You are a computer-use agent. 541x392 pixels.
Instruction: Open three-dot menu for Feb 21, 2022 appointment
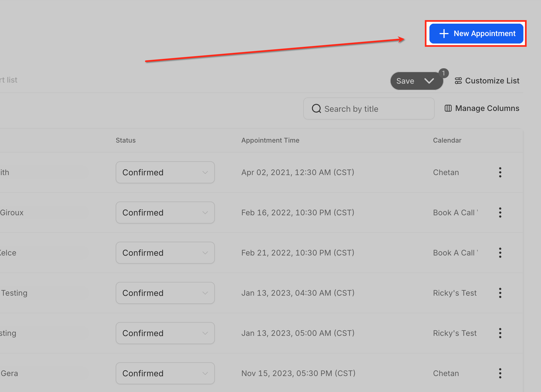500,253
